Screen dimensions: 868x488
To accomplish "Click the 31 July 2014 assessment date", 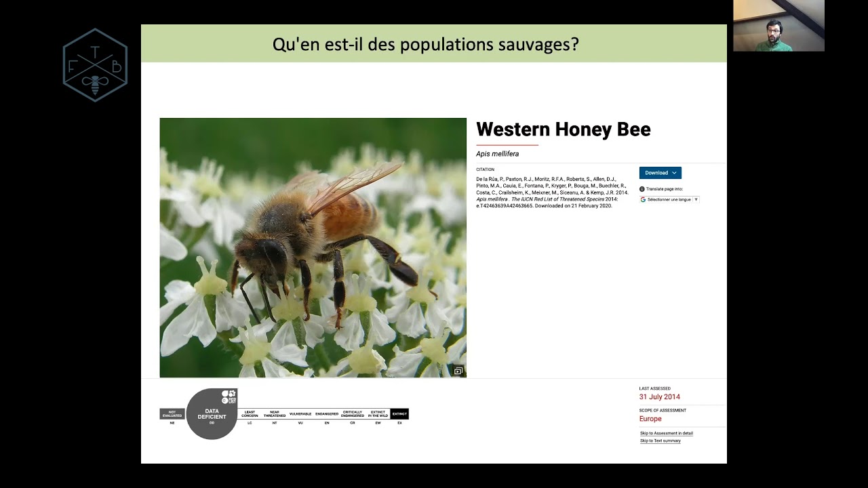I will (660, 397).
